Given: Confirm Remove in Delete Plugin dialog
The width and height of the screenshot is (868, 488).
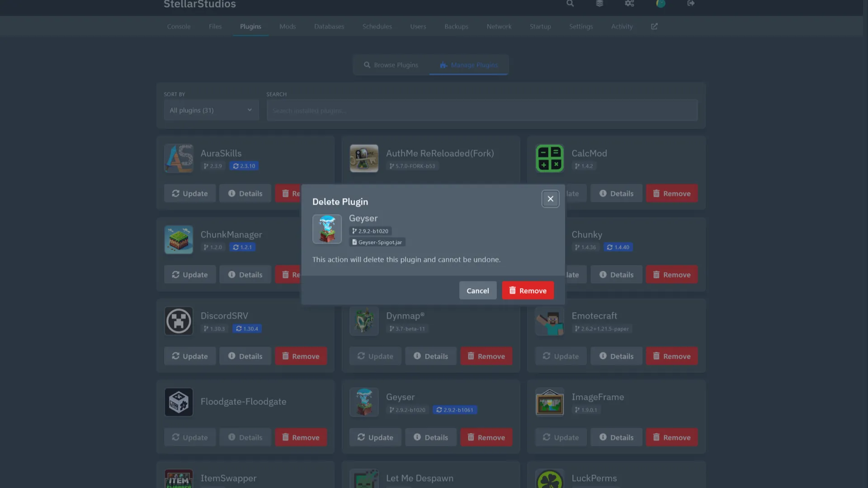Looking at the screenshot, I should click(528, 291).
